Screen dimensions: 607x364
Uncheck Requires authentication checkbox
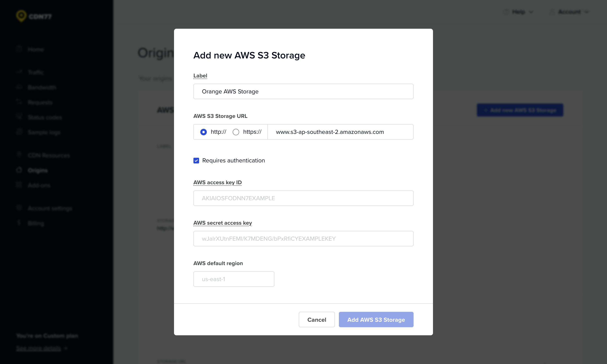pos(196,161)
